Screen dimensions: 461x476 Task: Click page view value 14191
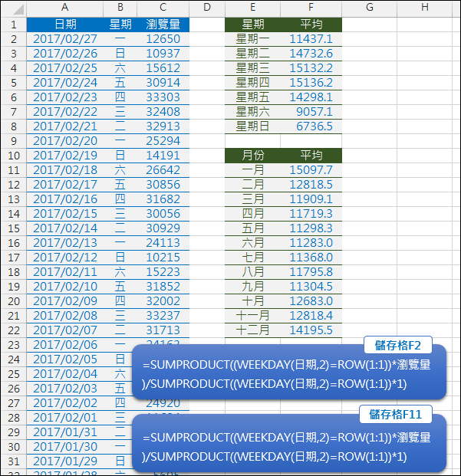(x=163, y=156)
